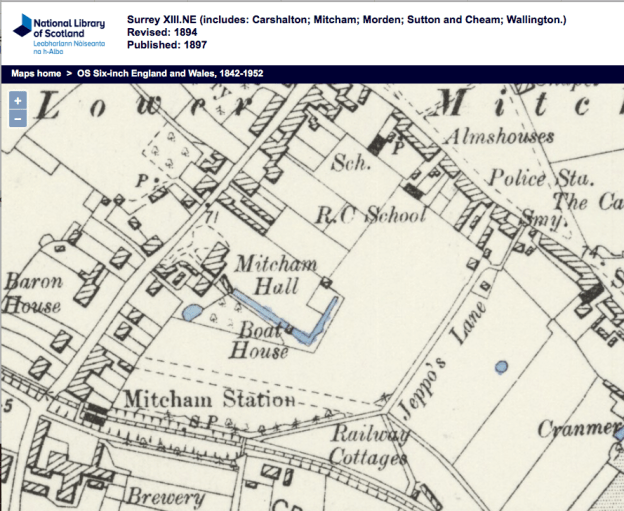Click the Boat House label on map
Screen dimensions: 624x511
(262, 340)
